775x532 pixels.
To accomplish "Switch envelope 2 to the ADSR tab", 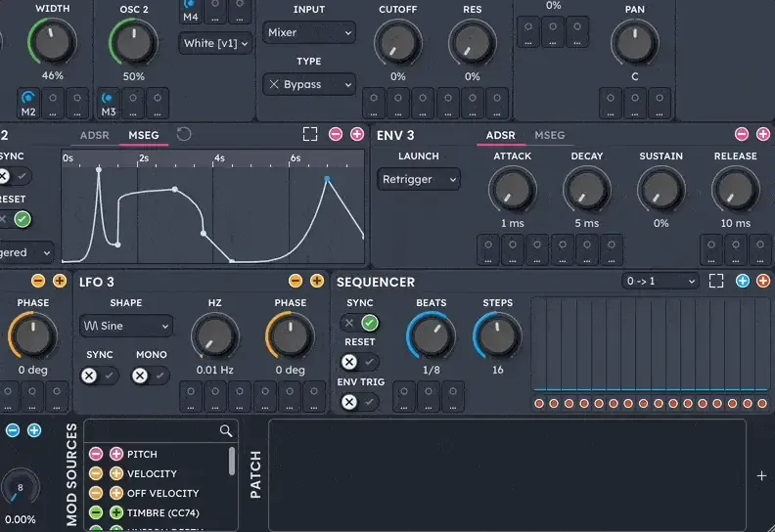I will point(94,135).
